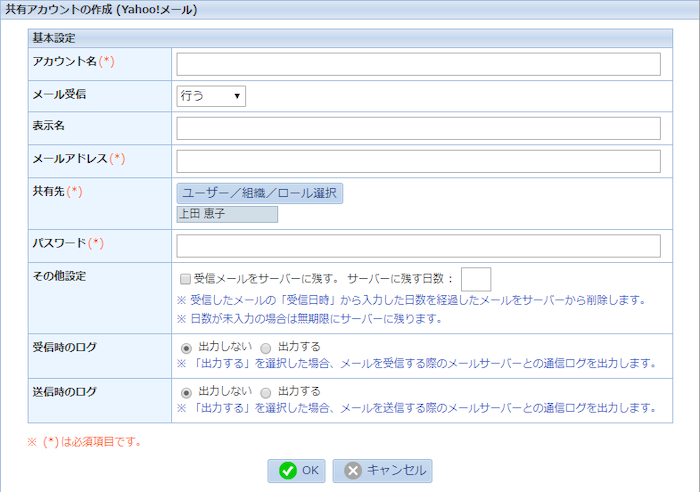Click the 基本設定 section header

tap(350, 38)
